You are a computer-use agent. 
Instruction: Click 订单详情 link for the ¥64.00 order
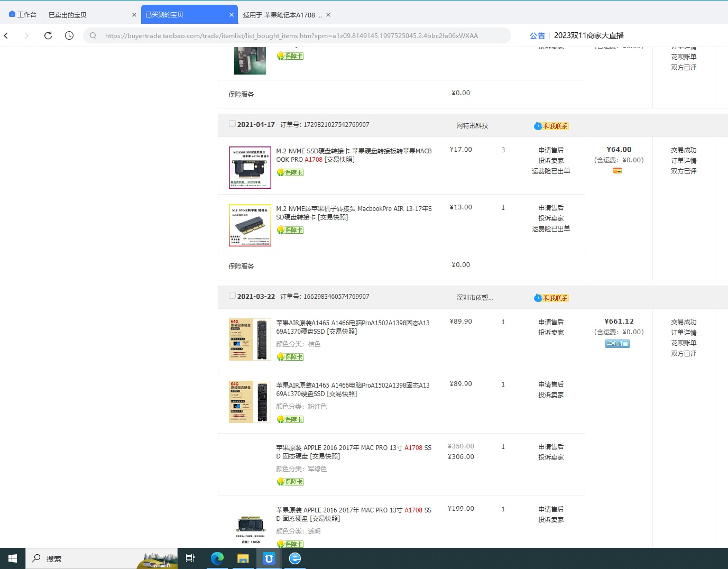(684, 160)
